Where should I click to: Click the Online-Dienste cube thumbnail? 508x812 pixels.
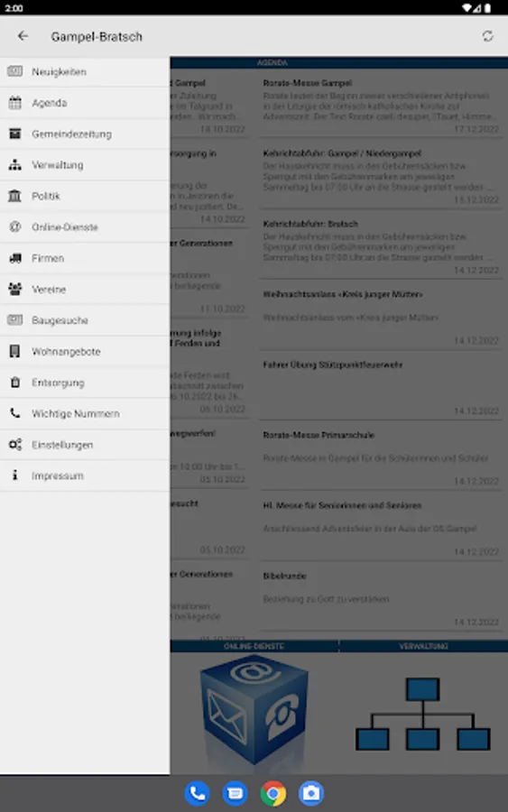click(254, 712)
